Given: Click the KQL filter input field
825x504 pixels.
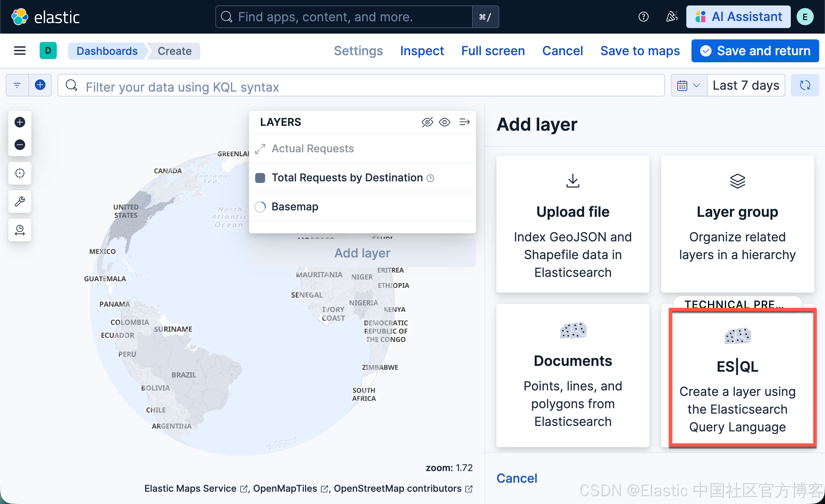Looking at the screenshot, I should point(362,87).
